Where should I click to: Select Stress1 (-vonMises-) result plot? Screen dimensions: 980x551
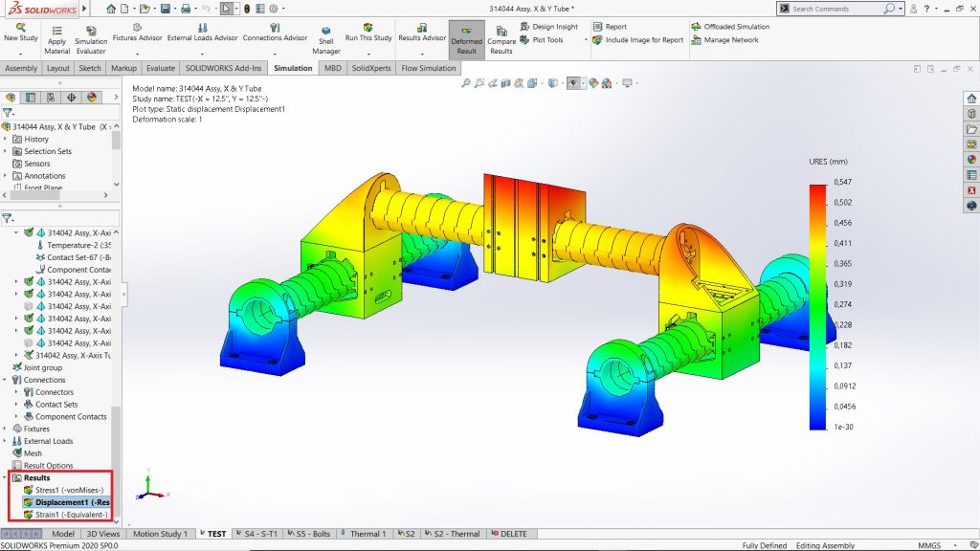(x=68, y=490)
